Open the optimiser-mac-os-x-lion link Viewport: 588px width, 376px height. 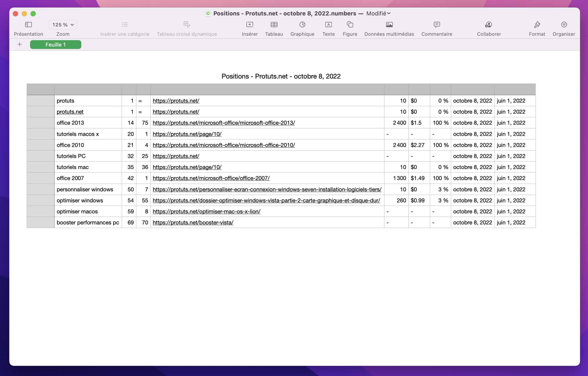206,212
